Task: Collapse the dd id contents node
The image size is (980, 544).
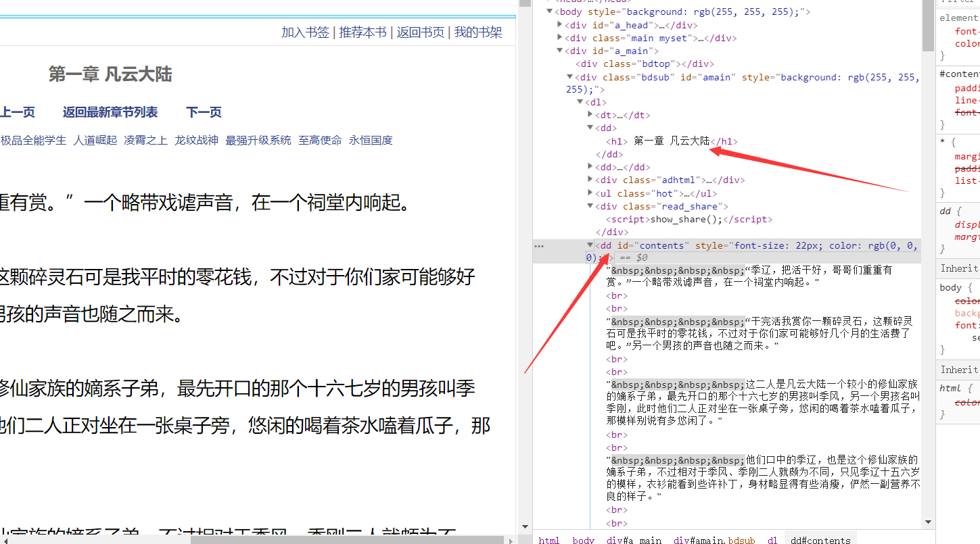Action: (590, 245)
